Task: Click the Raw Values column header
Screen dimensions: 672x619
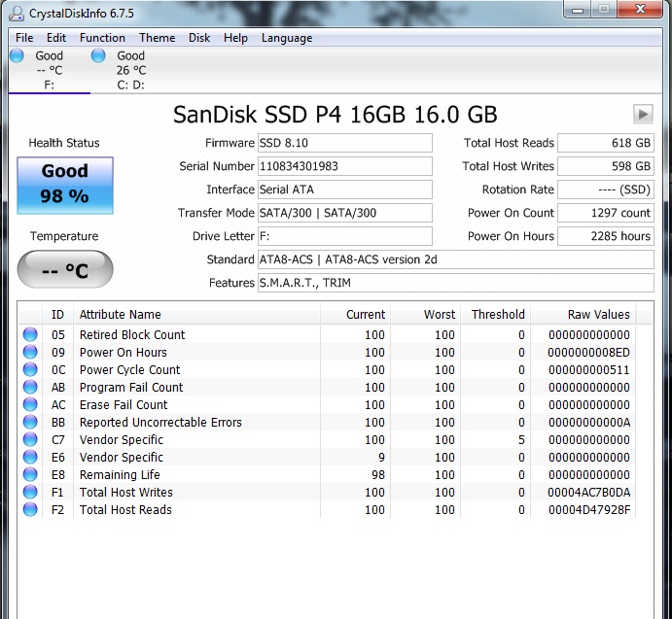Action: click(584, 315)
